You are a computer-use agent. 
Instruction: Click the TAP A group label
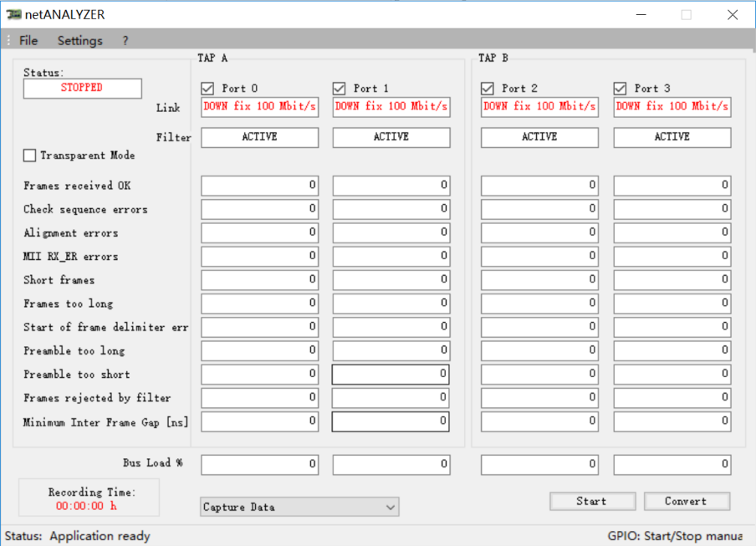pyautogui.click(x=212, y=58)
